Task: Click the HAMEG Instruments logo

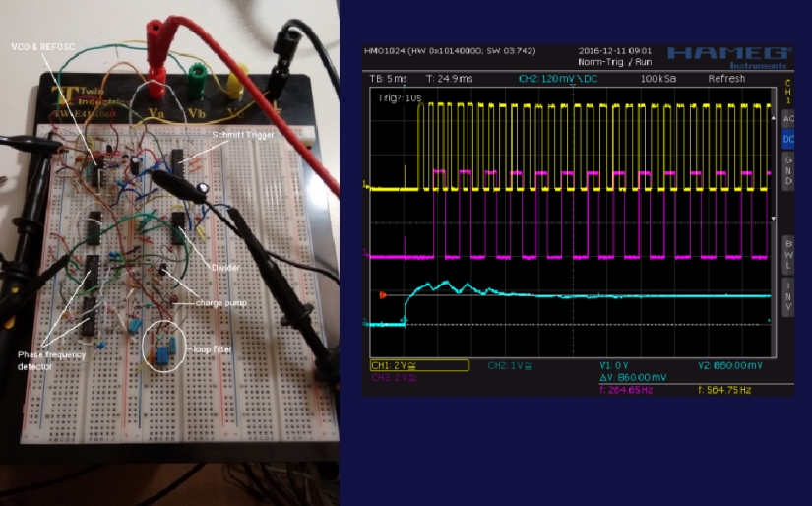Action: click(729, 57)
